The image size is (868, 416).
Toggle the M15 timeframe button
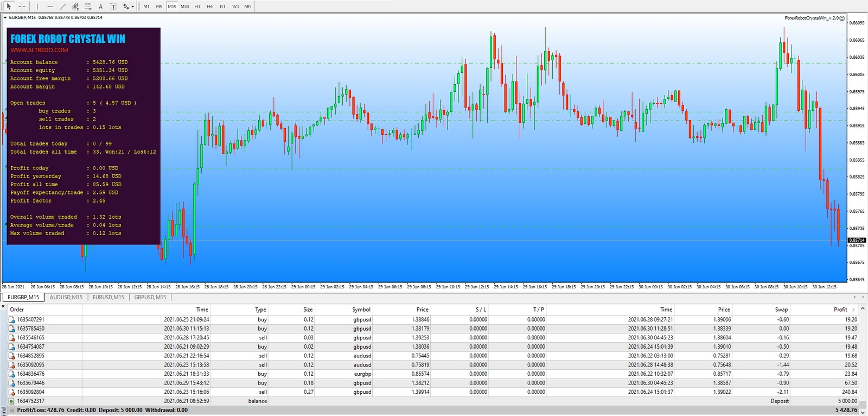pos(172,7)
